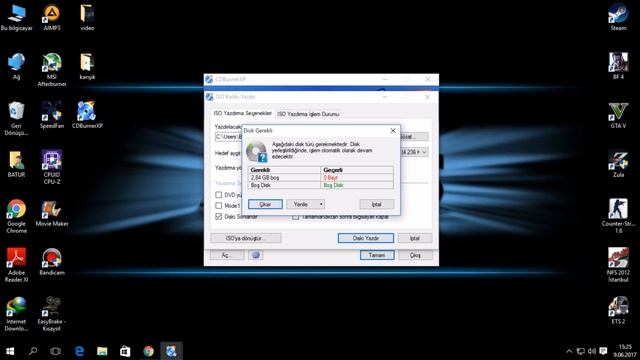The image size is (640, 360).
Task: Open Bandicam desktop icon
Action: click(52, 262)
